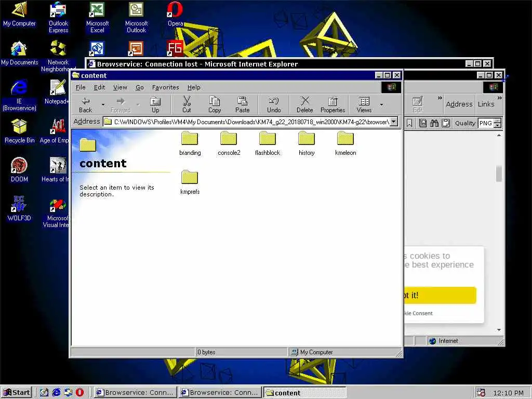Select the kmeleon folder
This screenshot has height=399, width=532.
[345, 143]
